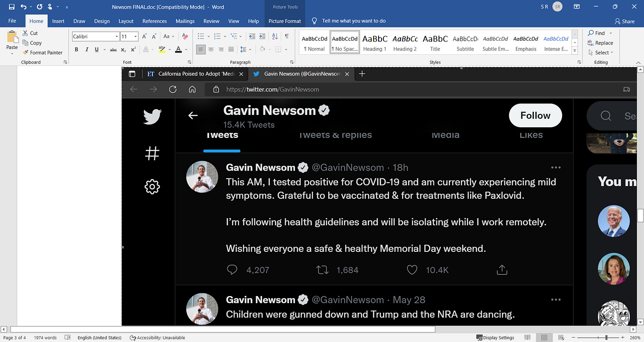644x342 pixels.
Task: Toggle the show paragraph marks pilcrow
Action: point(287,37)
